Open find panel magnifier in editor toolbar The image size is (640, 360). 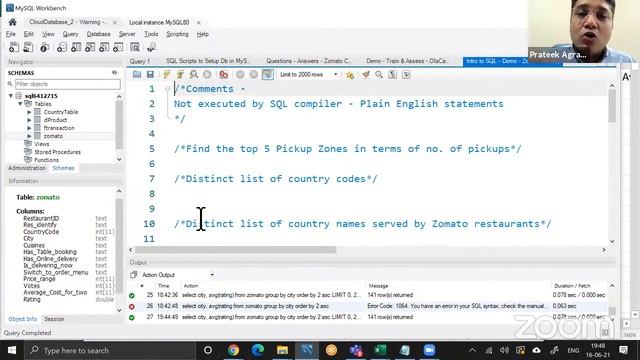[x=379, y=74]
